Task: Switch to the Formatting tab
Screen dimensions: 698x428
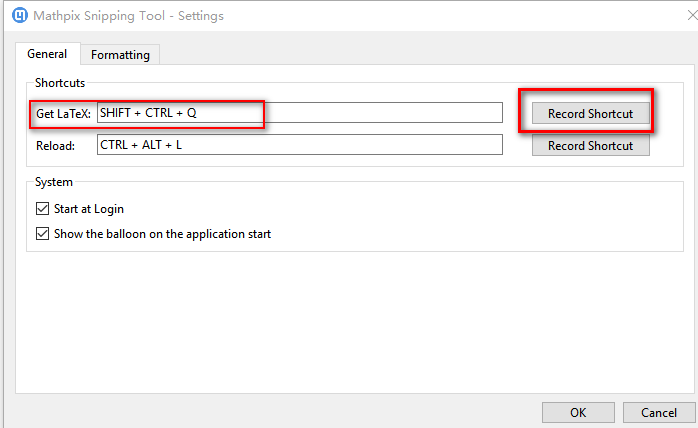Action: [120, 55]
